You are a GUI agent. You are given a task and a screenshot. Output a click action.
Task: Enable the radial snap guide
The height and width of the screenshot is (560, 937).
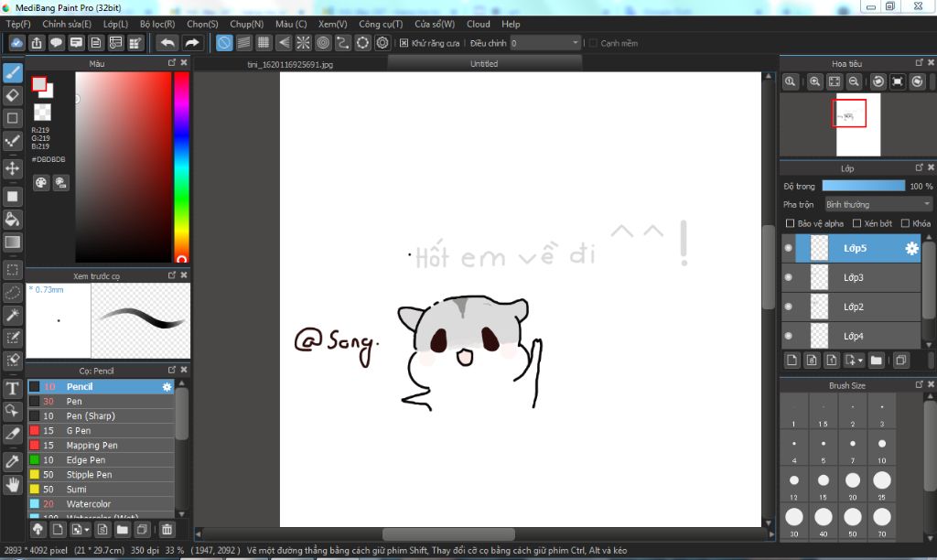(x=304, y=43)
